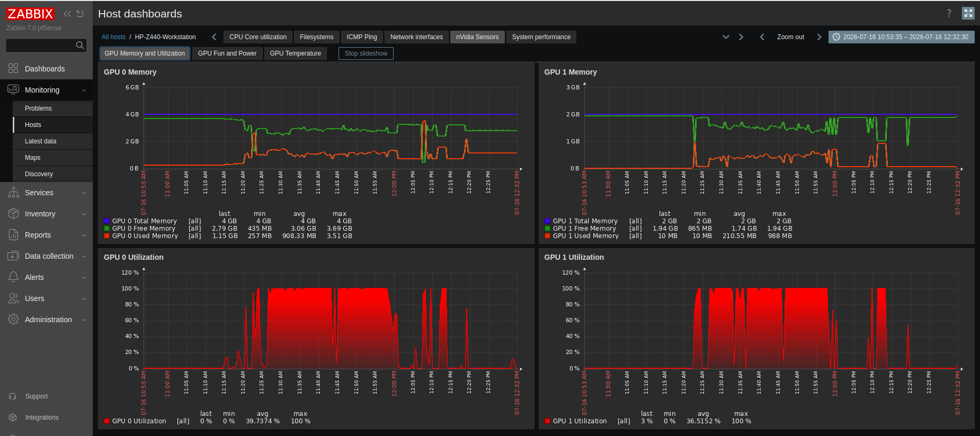The height and width of the screenshot is (436, 980).
Task: Open the time period selector
Action: pos(901,37)
